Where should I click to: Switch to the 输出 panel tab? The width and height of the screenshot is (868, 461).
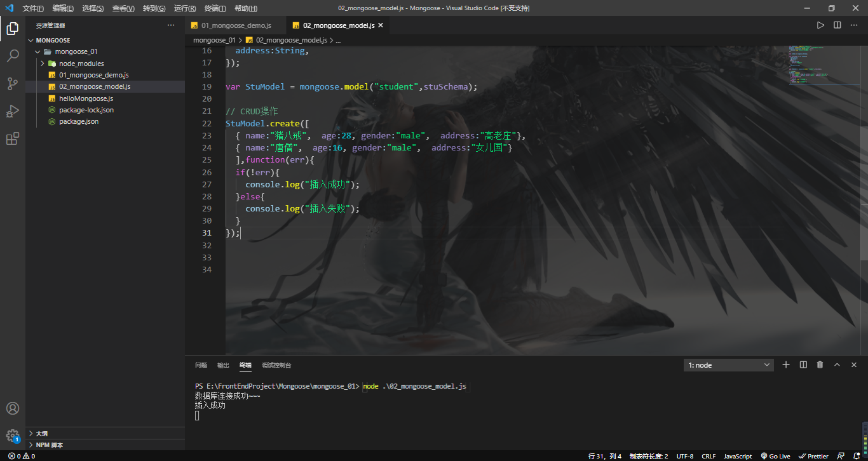pos(223,365)
